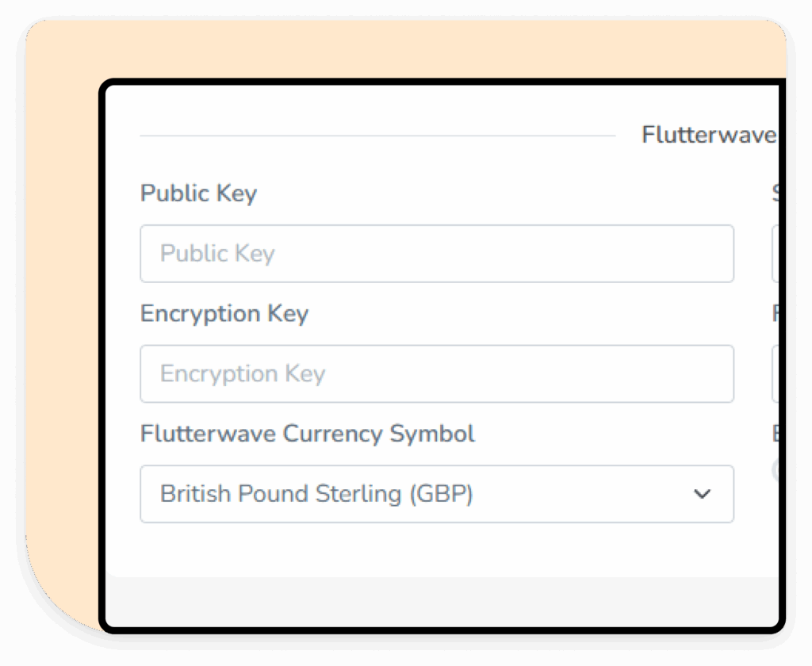Click the gray footer bar of the card

click(442, 602)
